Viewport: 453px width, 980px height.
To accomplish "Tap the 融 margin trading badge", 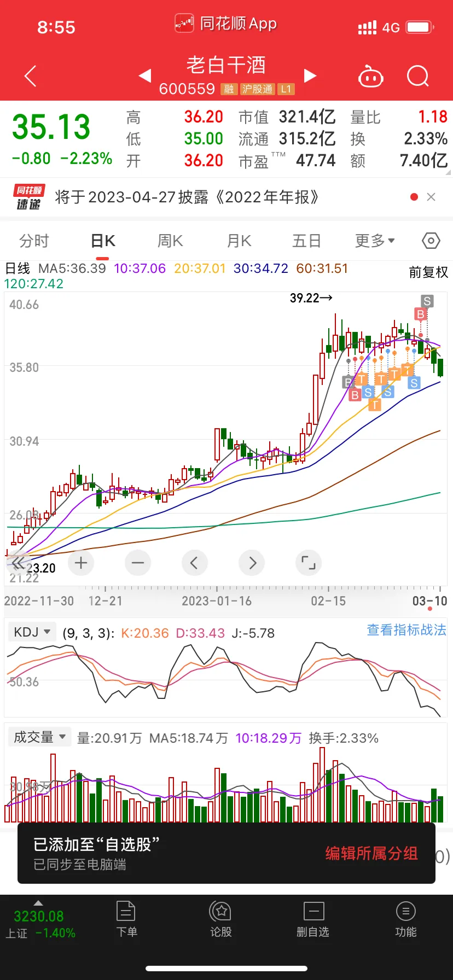I will point(229,89).
